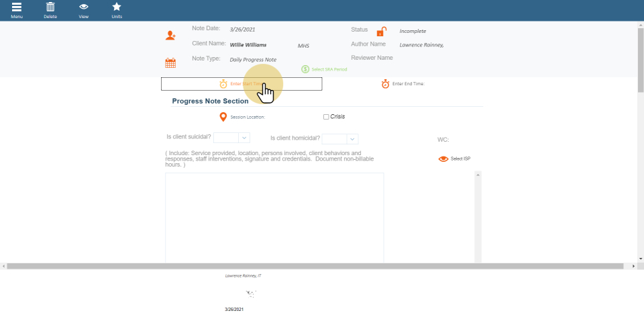Click the green Select SRA Period dollar icon
Viewport: 644px width, 315px height.
[x=305, y=69]
